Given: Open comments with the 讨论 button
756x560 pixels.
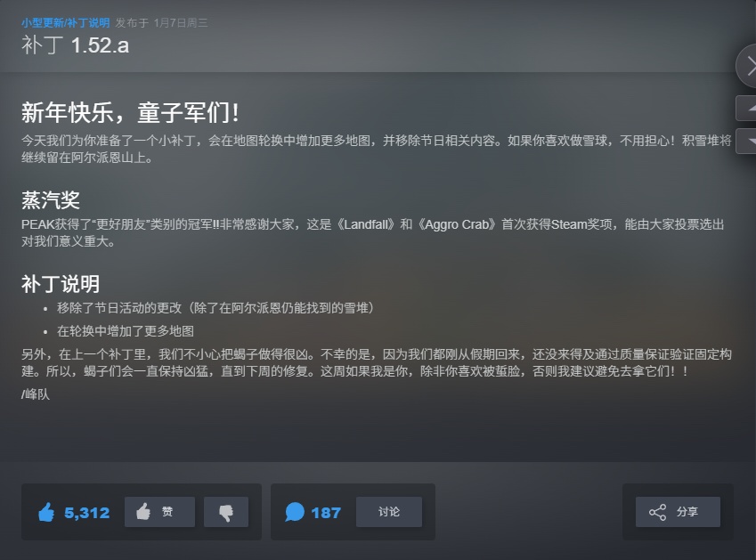Looking at the screenshot, I should coord(388,512).
